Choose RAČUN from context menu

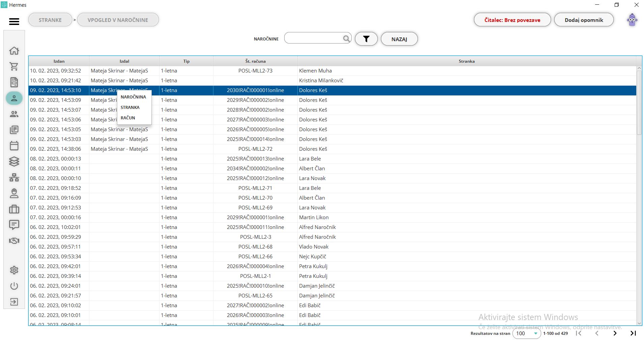coord(128,118)
